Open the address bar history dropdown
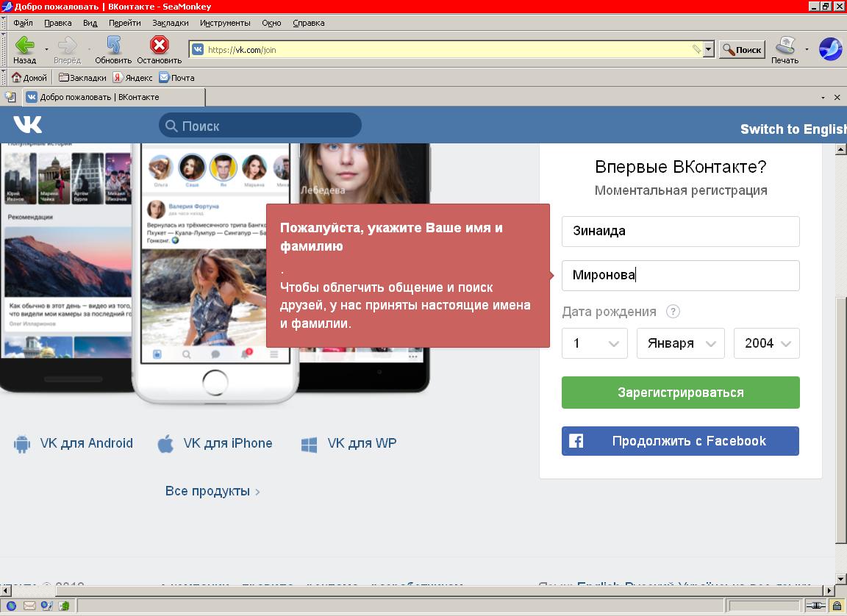 709,49
